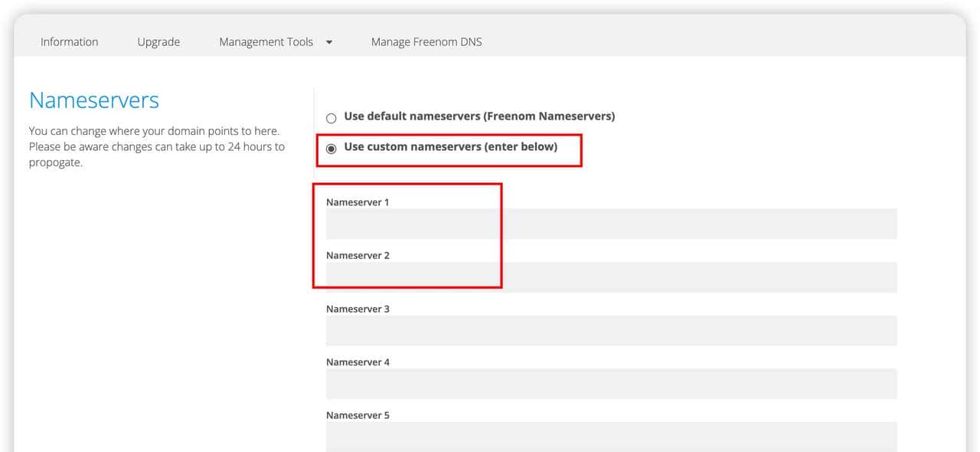Focus the Nameserver 3 input field
The height and width of the screenshot is (452, 980).
click(x=611, y=331)
